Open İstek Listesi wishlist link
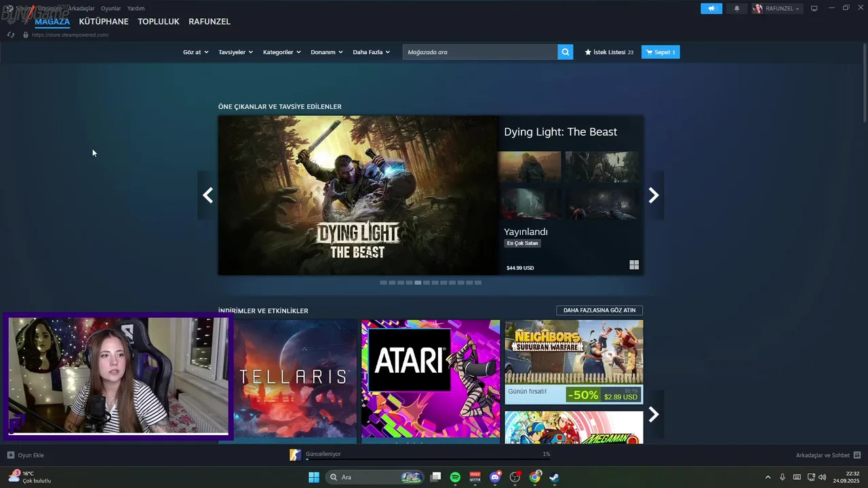 point(609,52)
